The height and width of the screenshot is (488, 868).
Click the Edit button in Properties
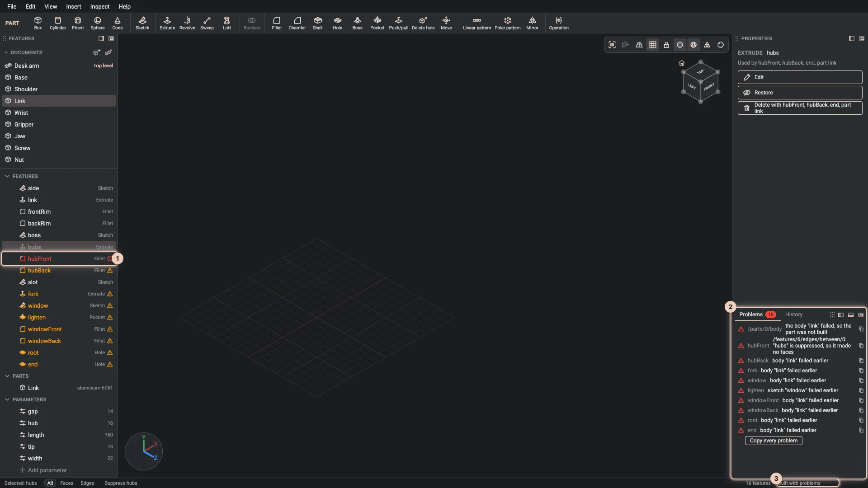pyautogui.click(x=800, y=77)
